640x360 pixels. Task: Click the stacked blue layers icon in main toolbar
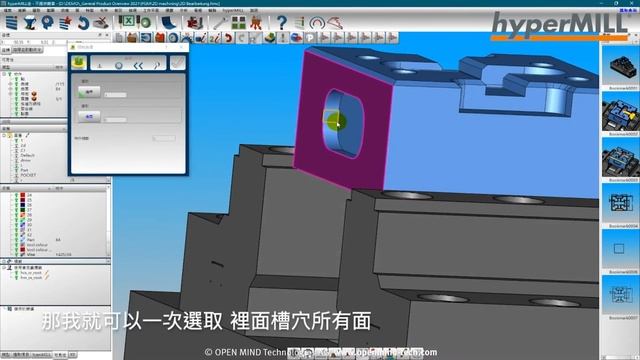(x=12, y=22)
